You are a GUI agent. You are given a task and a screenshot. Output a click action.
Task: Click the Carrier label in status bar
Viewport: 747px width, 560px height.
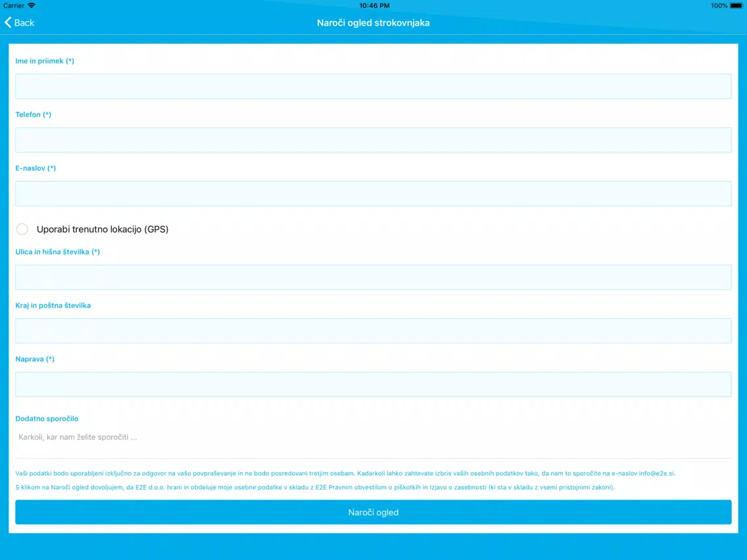[x=14, y=6]
